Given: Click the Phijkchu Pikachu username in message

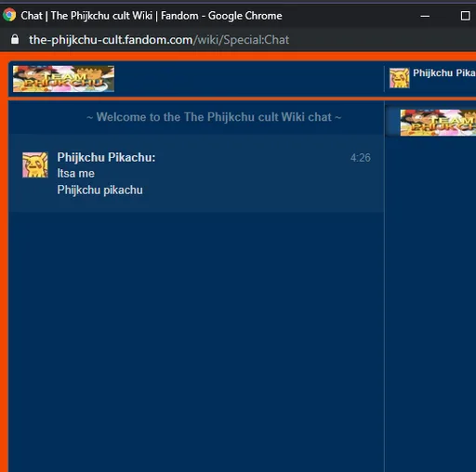Looking at the screenshot, I should (x=106, y=157).
